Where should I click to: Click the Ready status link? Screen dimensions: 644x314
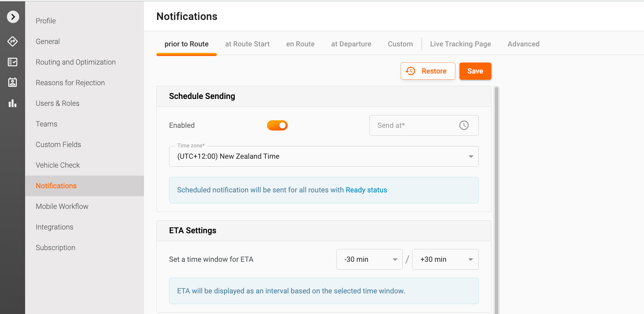366,190
